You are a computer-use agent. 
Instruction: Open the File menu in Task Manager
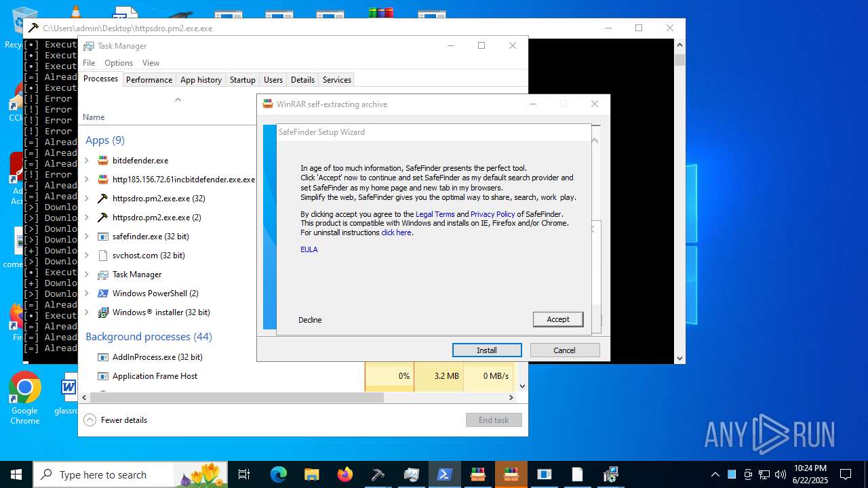coord(89,63)
